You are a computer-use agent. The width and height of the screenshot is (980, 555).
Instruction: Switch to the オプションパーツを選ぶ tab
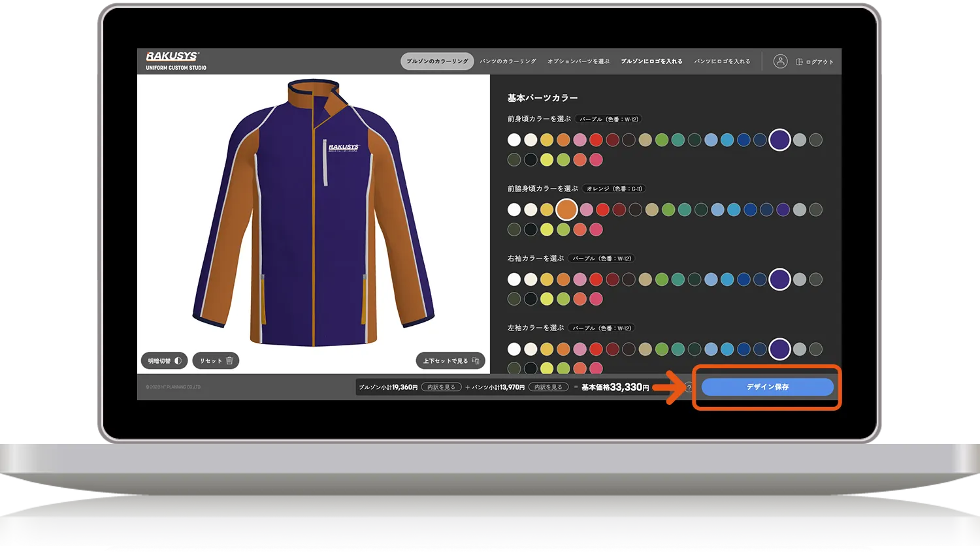pyautogui.click(x=578, y=61)
